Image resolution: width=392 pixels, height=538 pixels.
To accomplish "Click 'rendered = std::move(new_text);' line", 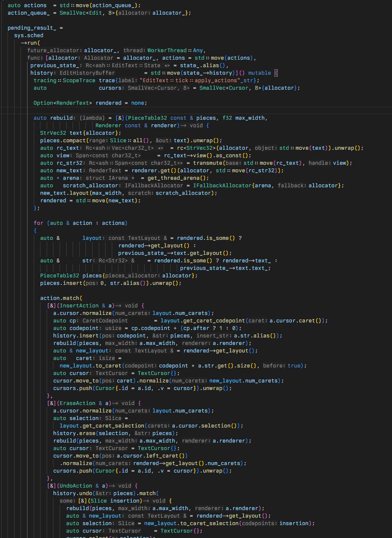I will (x=90, y=201).
